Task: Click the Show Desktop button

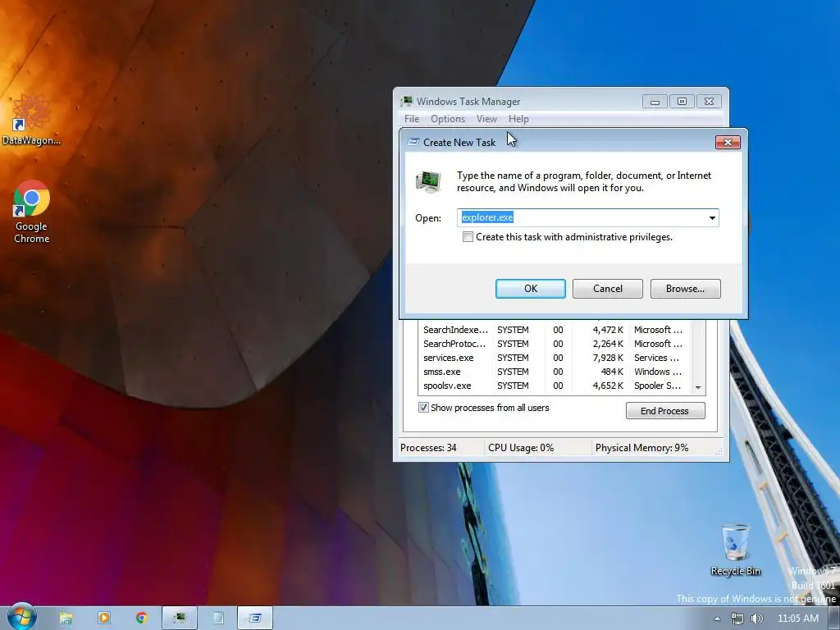Action: [833, 619]
